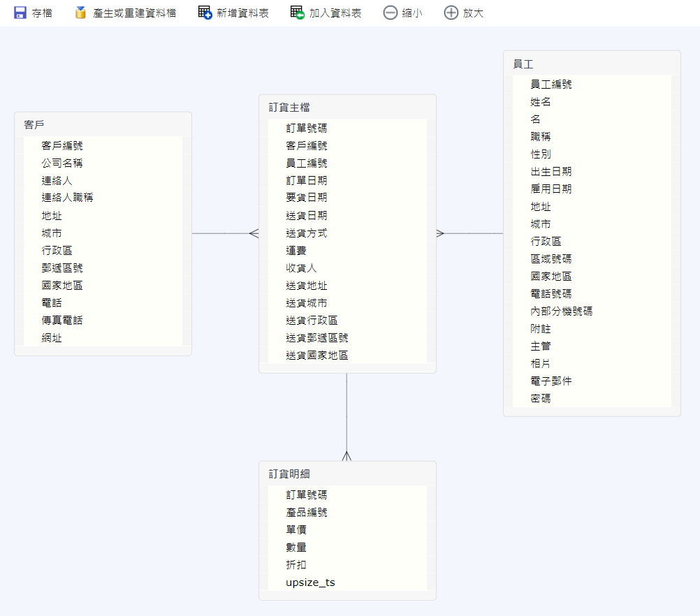Click the 內部分機號碼 field row
The height and width of the screenshot is (616, 700).
tap(592, 311)
